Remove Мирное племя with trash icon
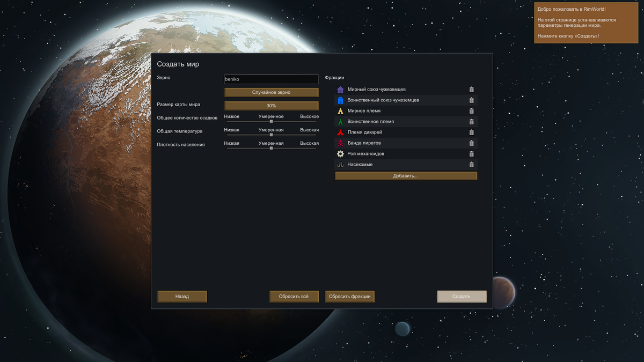The height and width of the screenshot is (362, 644). tap(472, 111)
